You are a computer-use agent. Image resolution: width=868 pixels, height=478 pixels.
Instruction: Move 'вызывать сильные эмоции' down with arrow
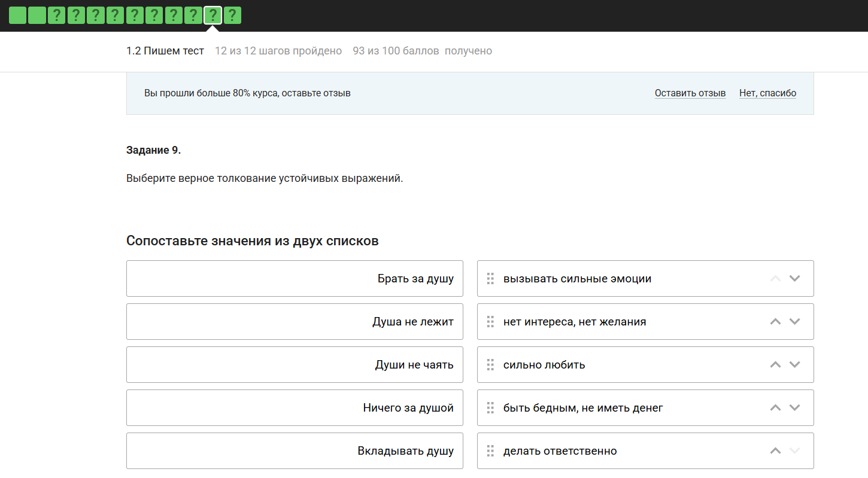tap(794, 279)
